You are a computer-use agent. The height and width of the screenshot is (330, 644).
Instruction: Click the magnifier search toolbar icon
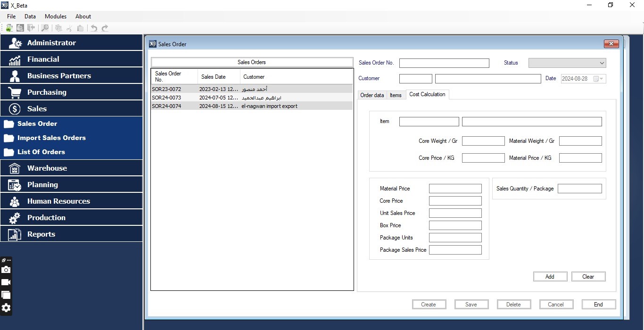point(45,28)
